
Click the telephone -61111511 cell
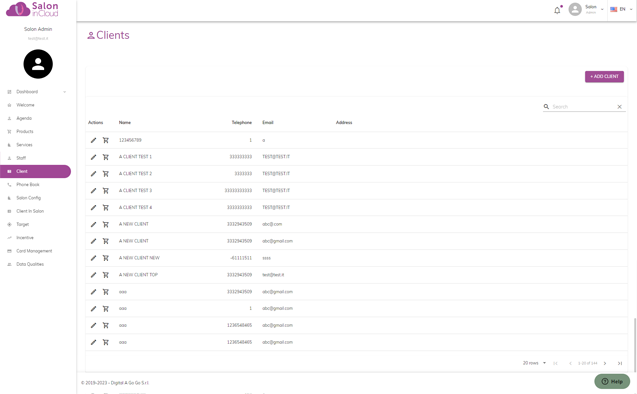241,258
